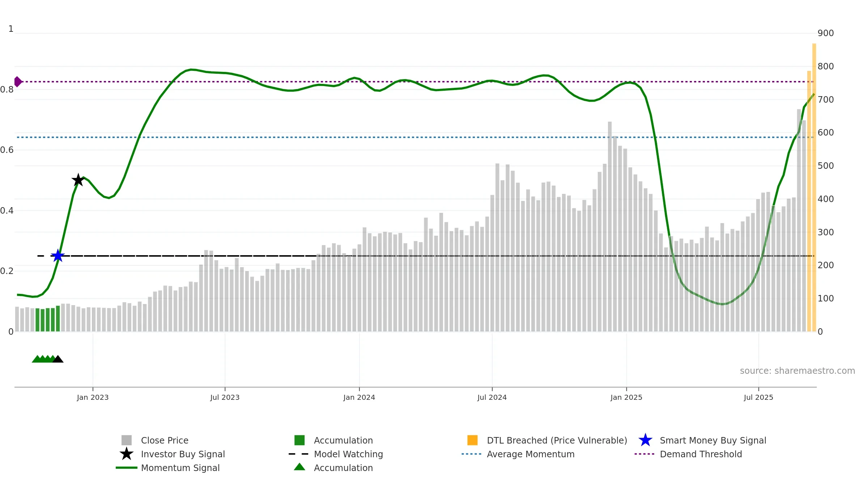868x488 pixels.
Task: Click the black triangle below the chart
Action: [58, 359]
